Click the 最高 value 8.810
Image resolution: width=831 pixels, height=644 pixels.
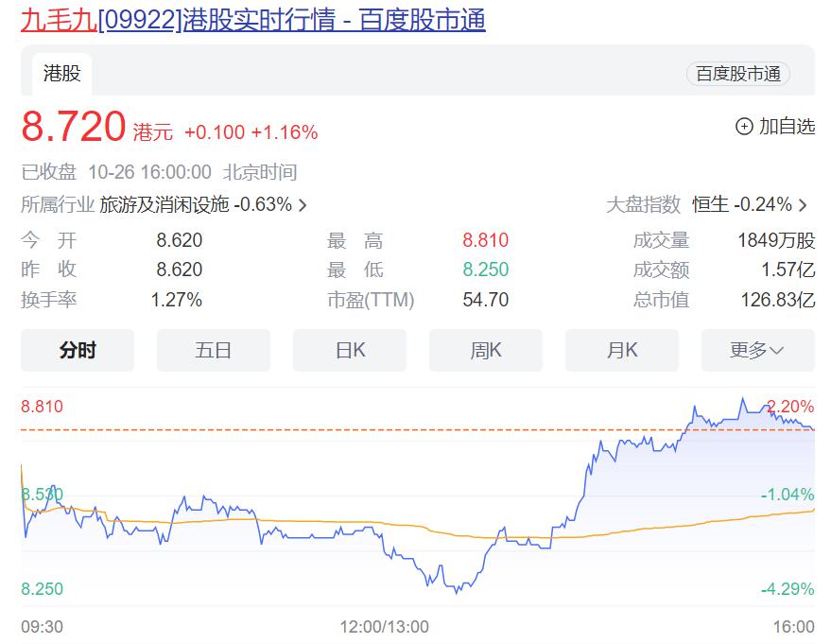(485, 240)
